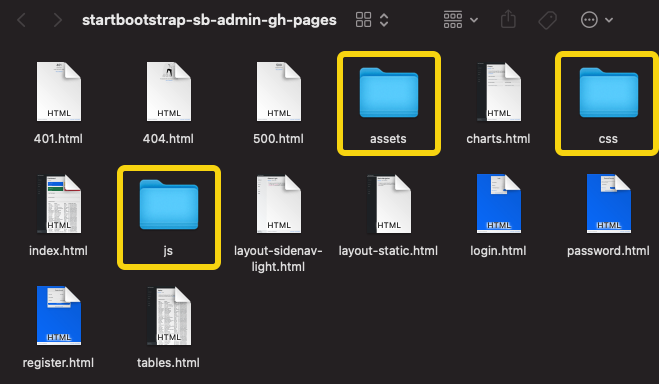Select the 401.html file icon

click(x=59, y=92)
